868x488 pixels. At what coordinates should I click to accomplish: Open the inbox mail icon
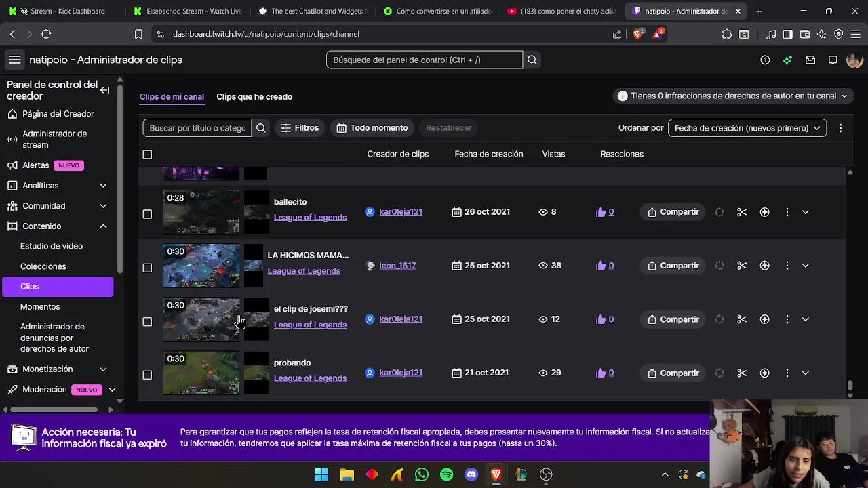pos(810,60)
